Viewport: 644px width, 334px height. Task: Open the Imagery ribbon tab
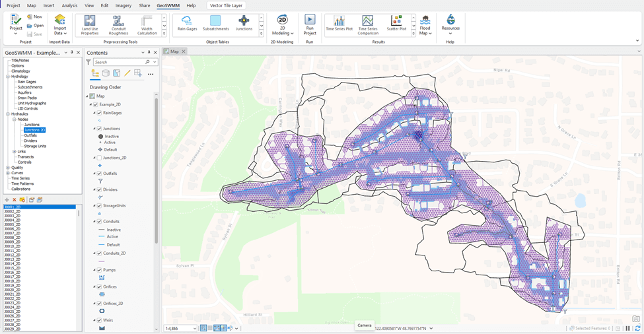click(124, 5)
